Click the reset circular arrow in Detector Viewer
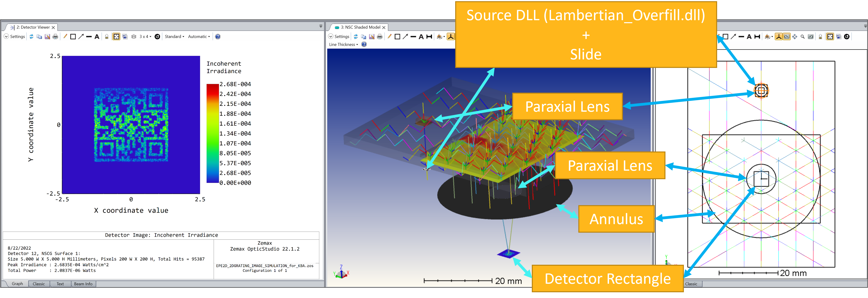This screenshot has height=298, width=868. 157,36
